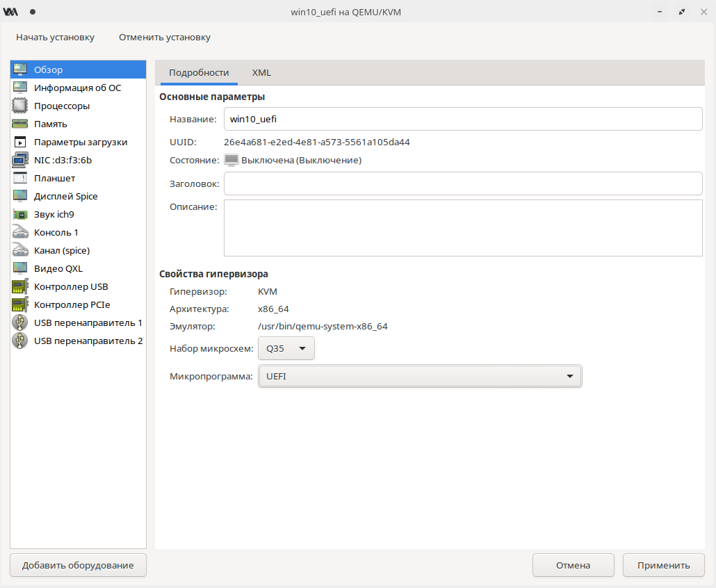
Task: Open the Информация об ОС icon
Action: coord(20,88)
